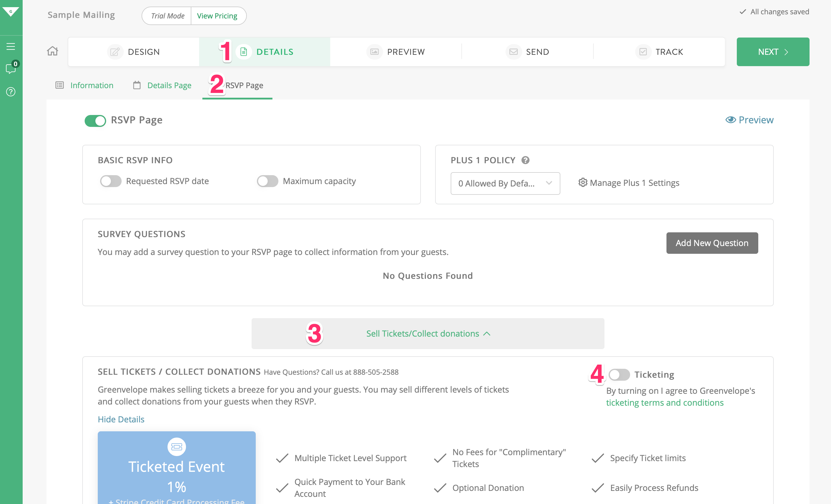
Task: Open the chat messages icon in sidebar
Action: [x=11, y=69]
